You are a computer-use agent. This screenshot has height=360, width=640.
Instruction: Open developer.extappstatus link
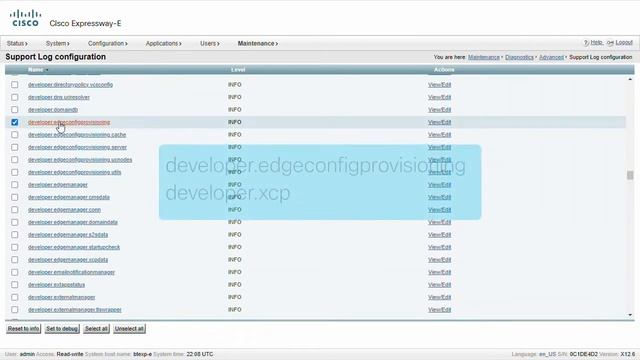pos(56,284)
